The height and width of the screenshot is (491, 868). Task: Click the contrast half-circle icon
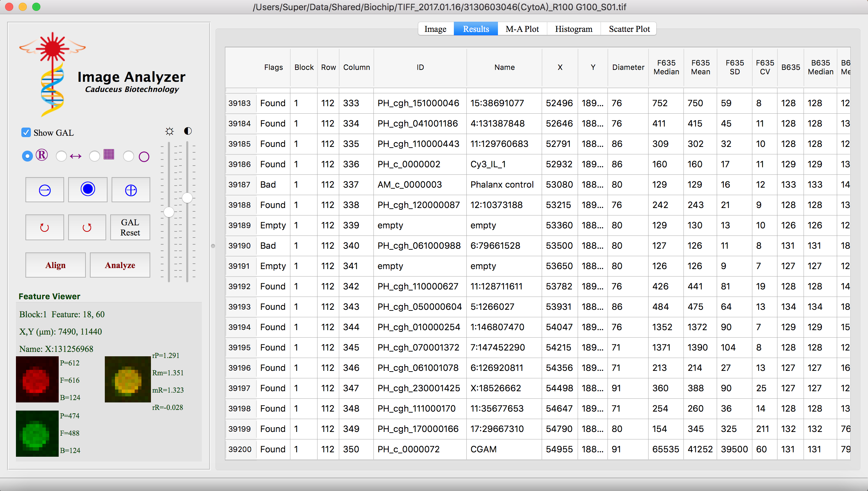click(188, 131)
